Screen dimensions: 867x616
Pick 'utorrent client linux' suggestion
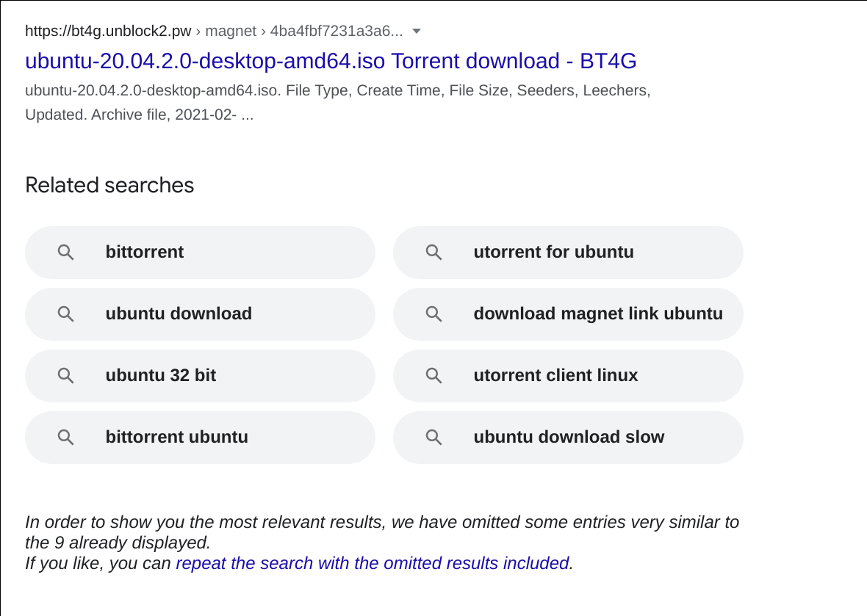[568, 376]
